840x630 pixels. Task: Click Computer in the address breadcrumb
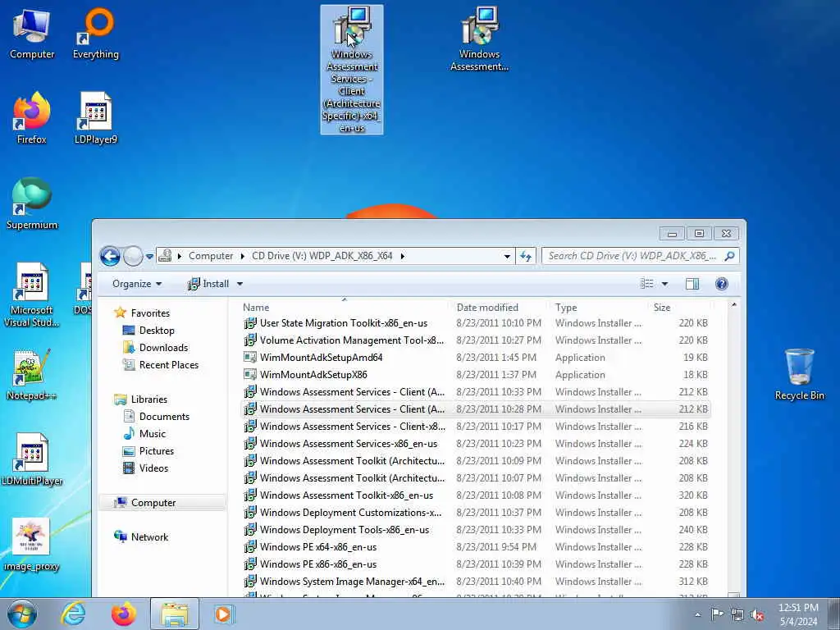click(211, 256)
